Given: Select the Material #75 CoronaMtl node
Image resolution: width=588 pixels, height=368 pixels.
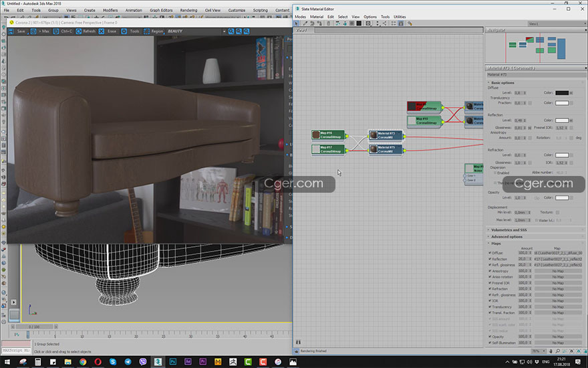Looking at the screenshot, I should 386,149.
